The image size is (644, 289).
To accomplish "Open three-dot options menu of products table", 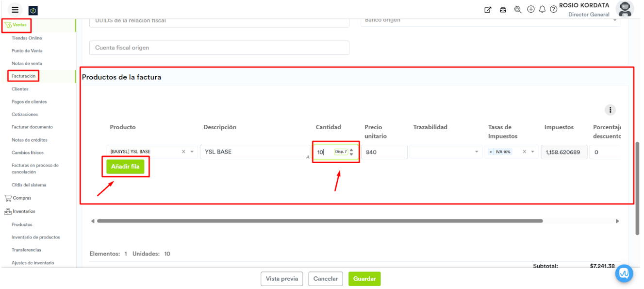I will [x=610, y=110].
